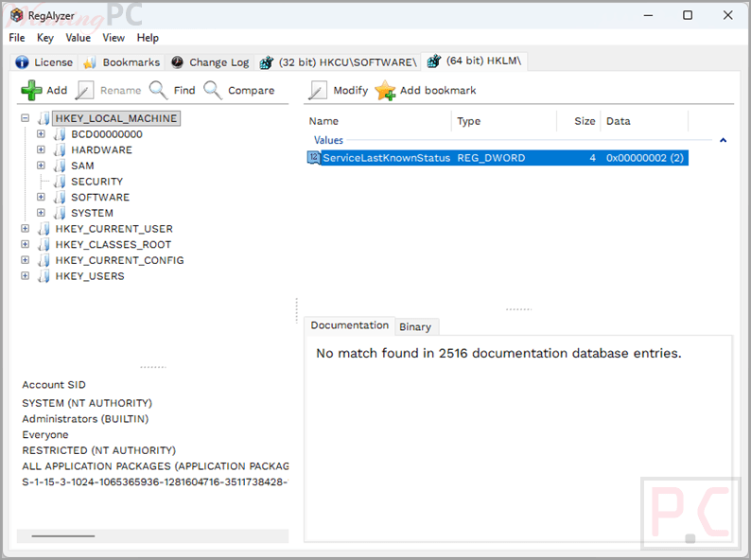Screen dimensions: 751x560
Task: Click the RegAlyzer app icon in title bar
Action: point(17,15)
